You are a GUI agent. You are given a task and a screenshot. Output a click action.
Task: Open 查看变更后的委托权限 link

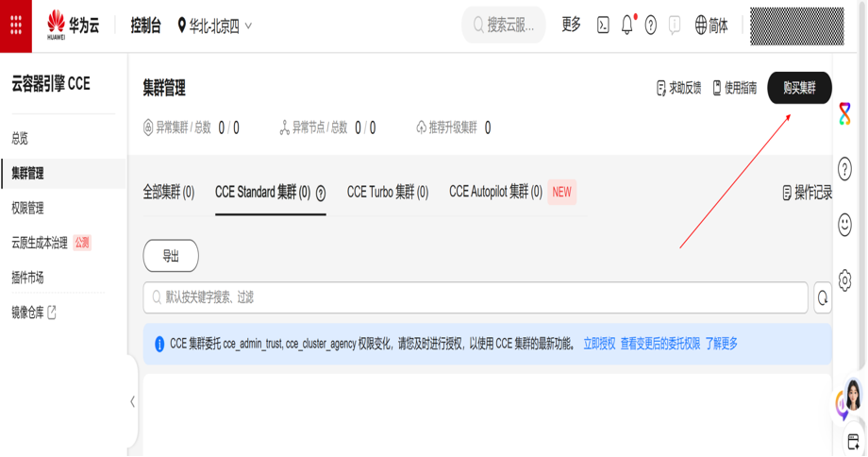(659, 344)
